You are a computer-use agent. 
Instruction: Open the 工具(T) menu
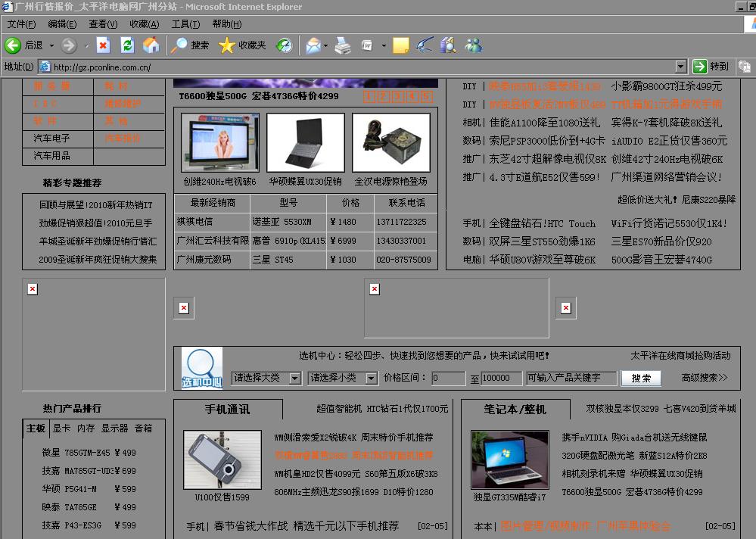tap(185, 24)
